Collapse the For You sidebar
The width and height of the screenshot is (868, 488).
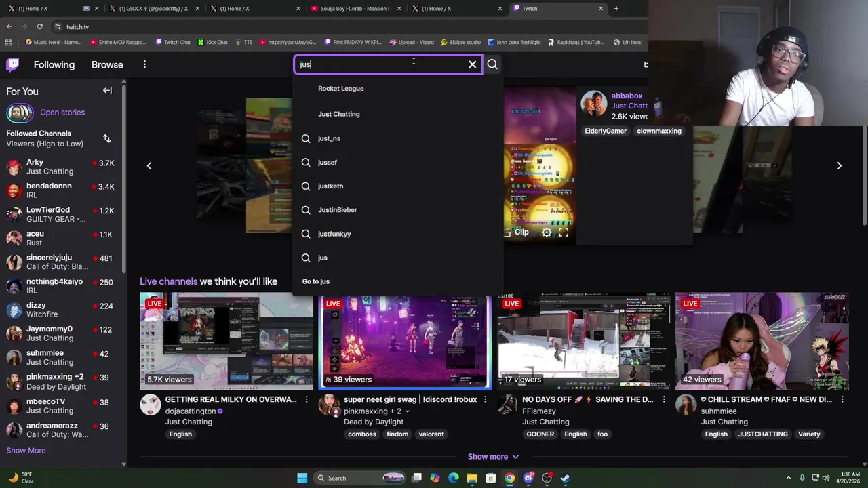coord(107,91)
